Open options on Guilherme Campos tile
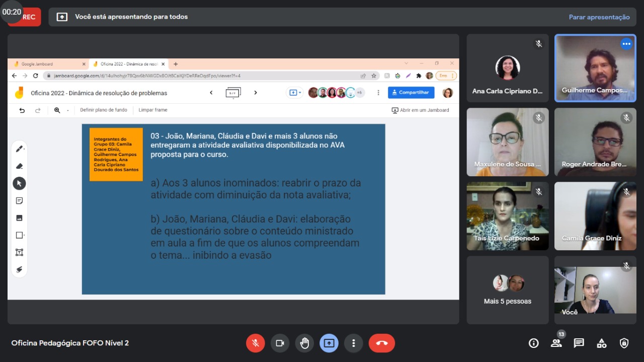The width and height of the screenshot is (644, 362). coord(626,44)
